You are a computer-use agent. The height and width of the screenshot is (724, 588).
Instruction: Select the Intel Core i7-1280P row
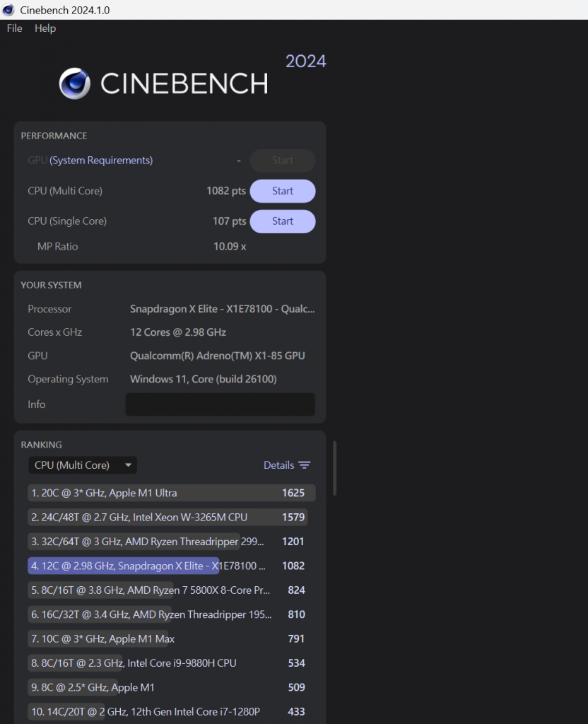click(x=171, y=711)
